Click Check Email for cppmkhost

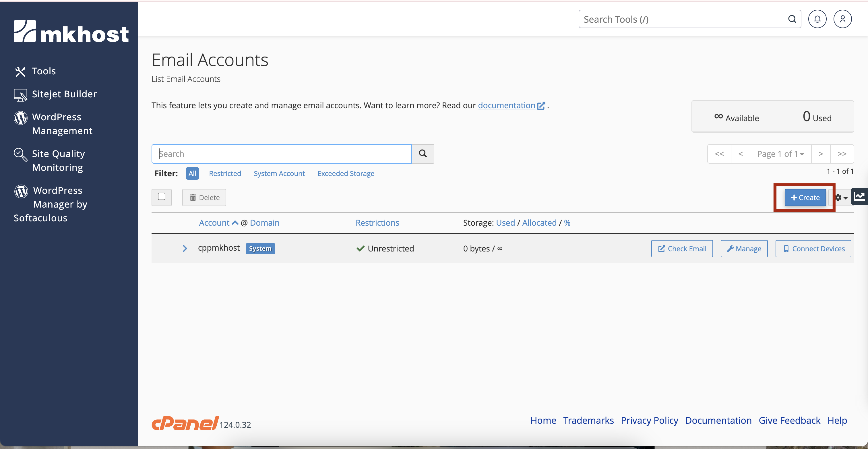tap(682, 248)
